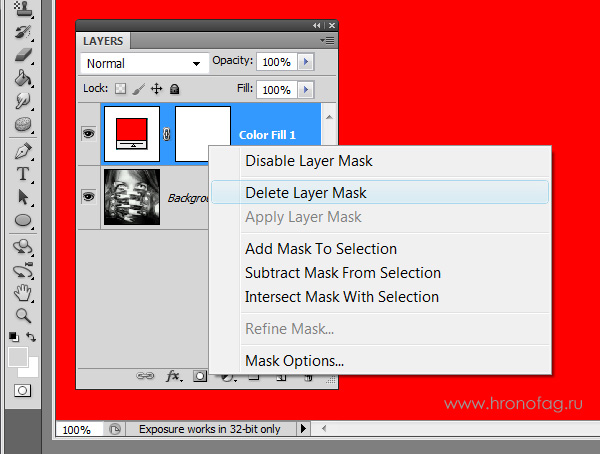Open the fx layer style menu

[174, 376]
